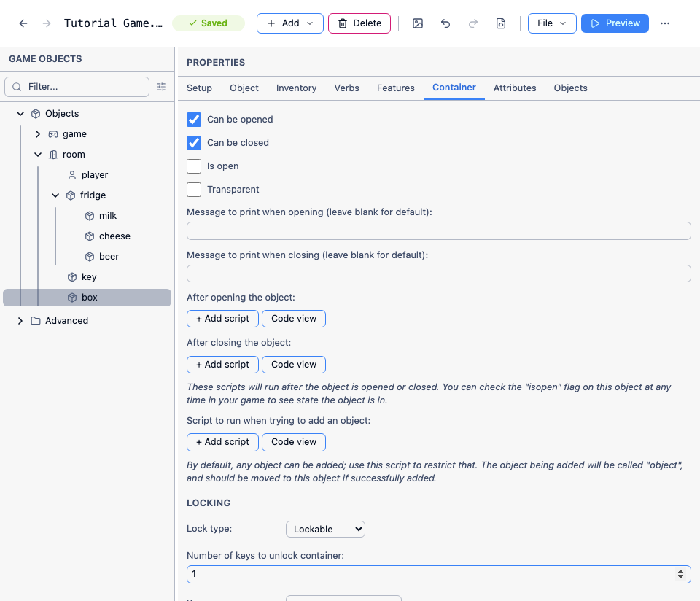The image size is (700, 601).
Task: Click the number of keys stepper arrows
Action: tap(680, 574)
